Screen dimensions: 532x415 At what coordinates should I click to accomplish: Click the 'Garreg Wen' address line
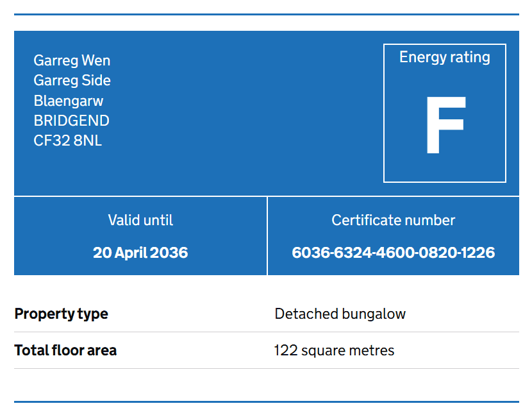pos(72,60)
